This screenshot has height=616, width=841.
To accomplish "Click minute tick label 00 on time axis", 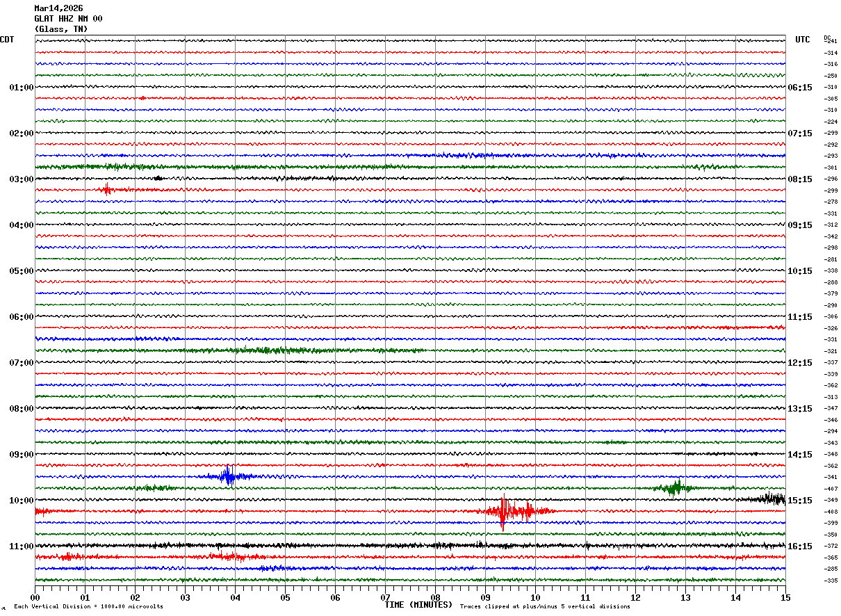I will (35, 597).
